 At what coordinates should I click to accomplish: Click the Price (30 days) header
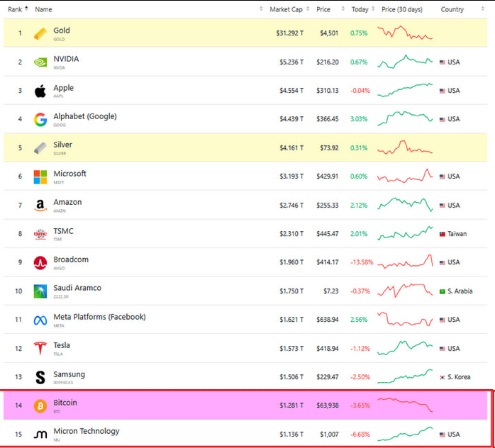point(402,9)
